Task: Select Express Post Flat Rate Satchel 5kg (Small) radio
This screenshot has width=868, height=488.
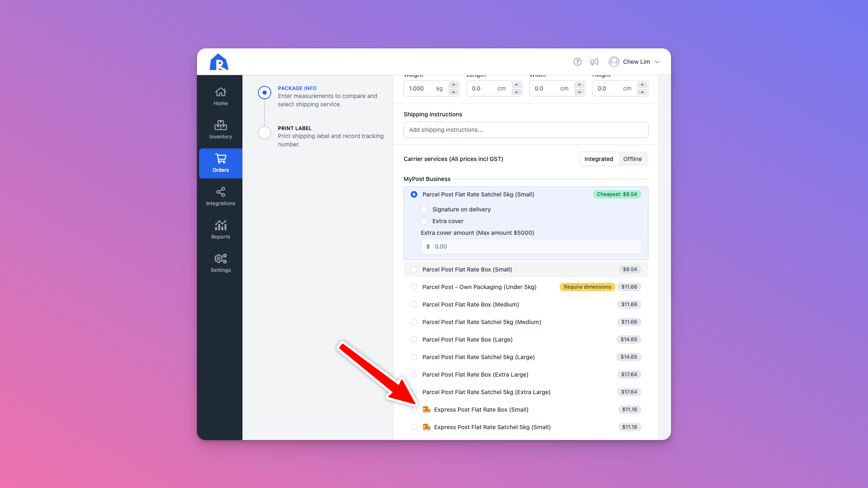Action: pyautogui.click(x=414, y=427)
